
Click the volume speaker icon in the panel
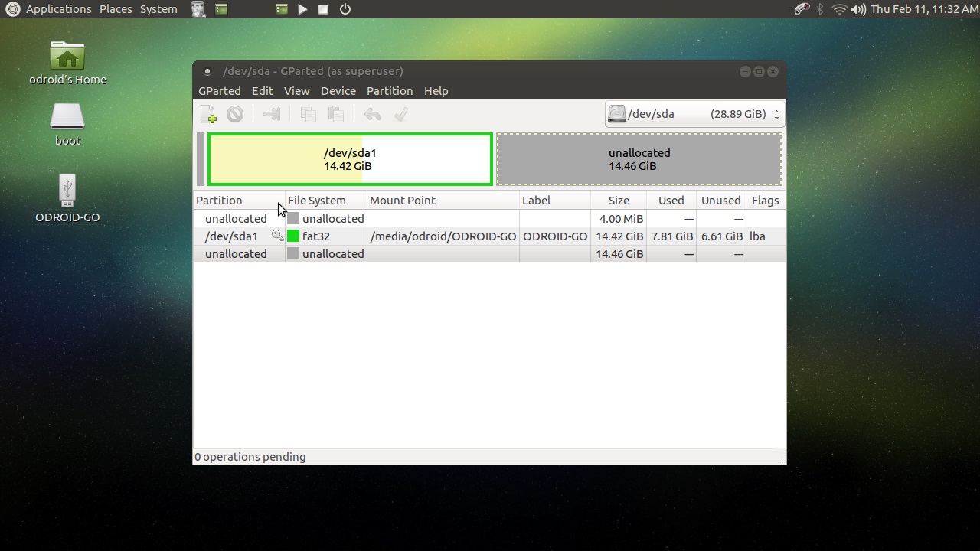pyautogui.click(x=858, y=9)
